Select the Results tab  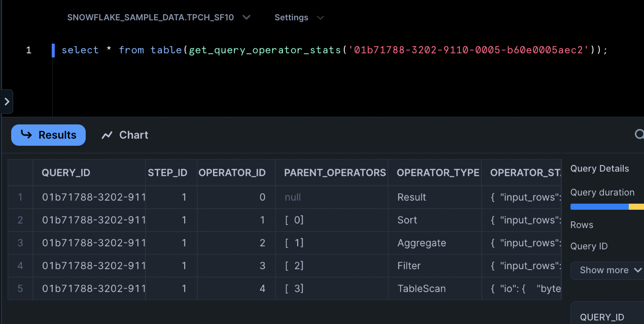pos(48,135)
